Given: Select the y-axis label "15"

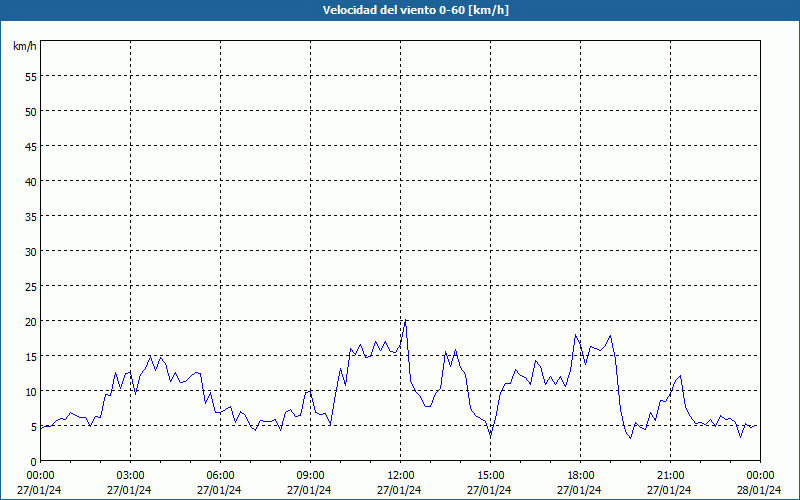Looking at the screenshot, I should (x=31, y=357).
